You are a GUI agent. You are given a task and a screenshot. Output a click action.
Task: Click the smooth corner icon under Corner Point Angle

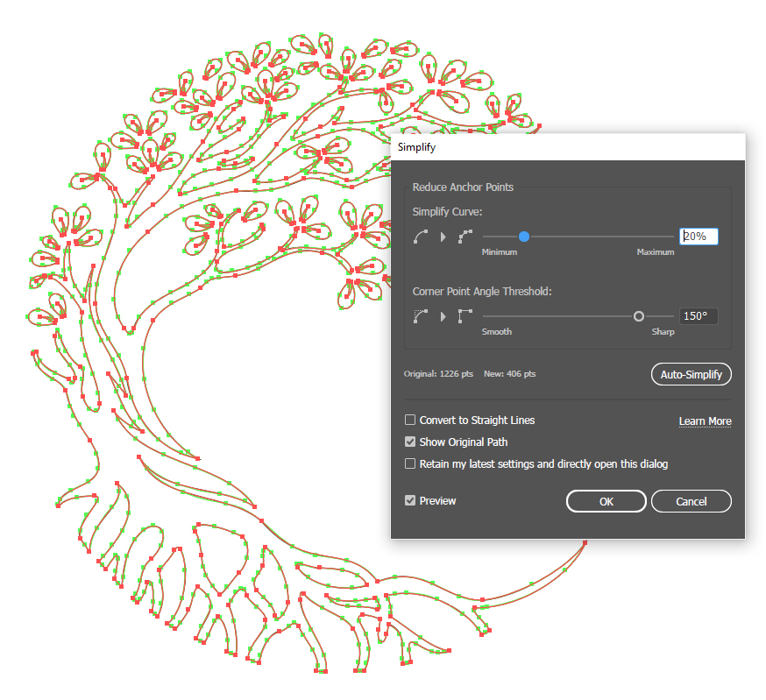point(421,316)
